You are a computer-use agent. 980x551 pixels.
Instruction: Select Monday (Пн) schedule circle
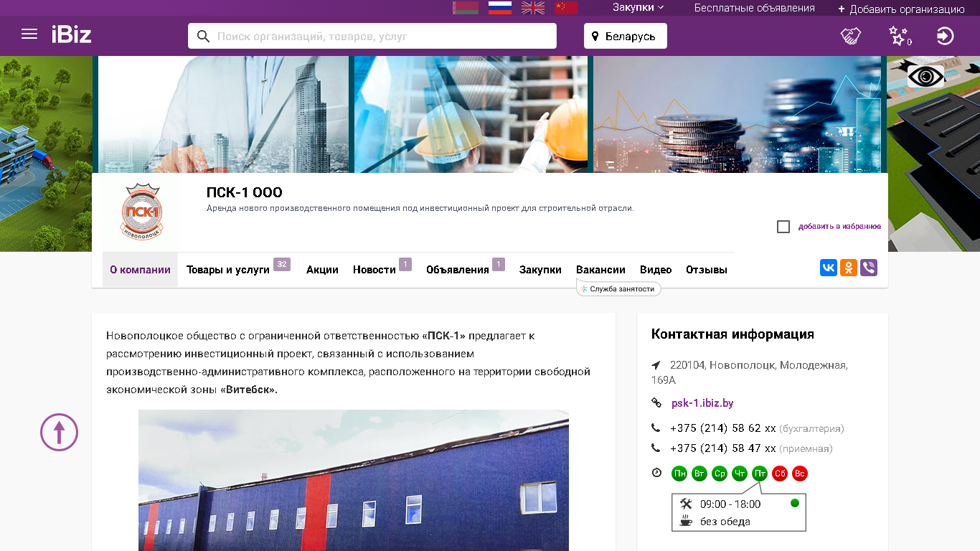click(679, 474)
